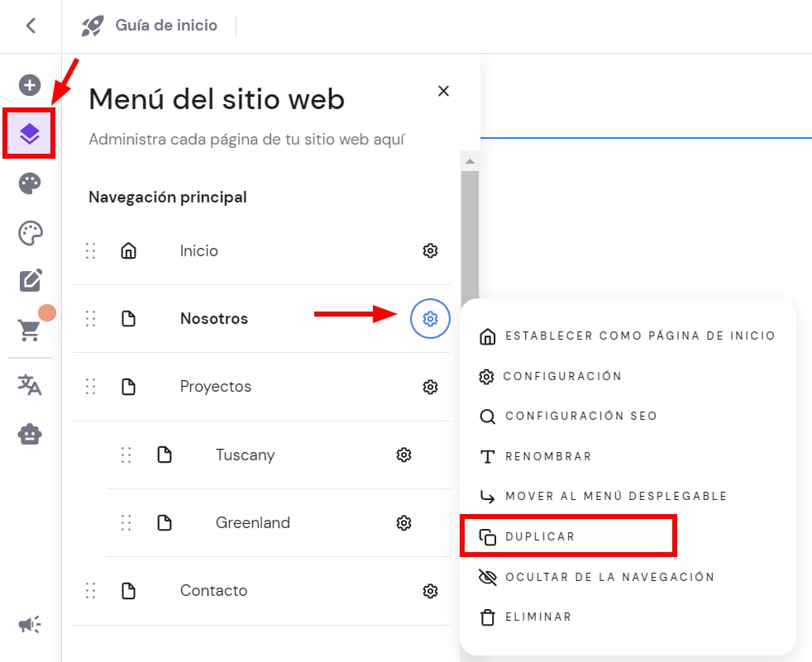
Task: Open settings gear for Proyectos page
Action: point(430,387)
